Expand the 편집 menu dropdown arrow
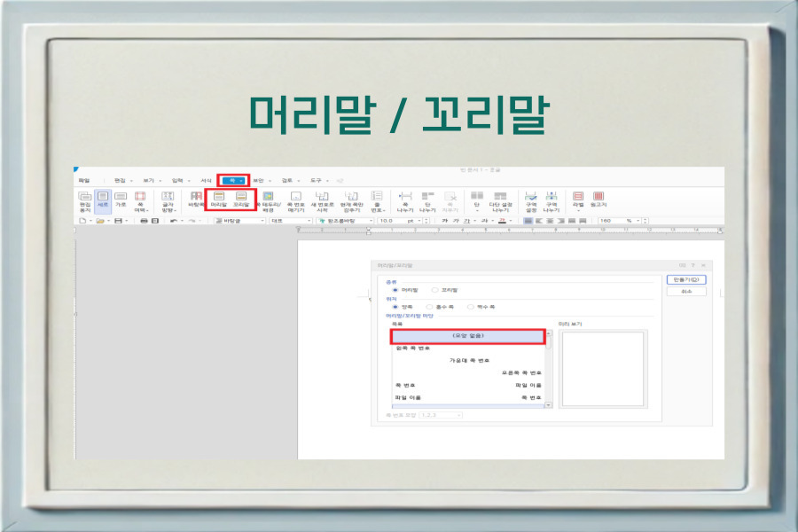Image resolution: width=798 pixels, height=532 pixels. click(131, 181)
